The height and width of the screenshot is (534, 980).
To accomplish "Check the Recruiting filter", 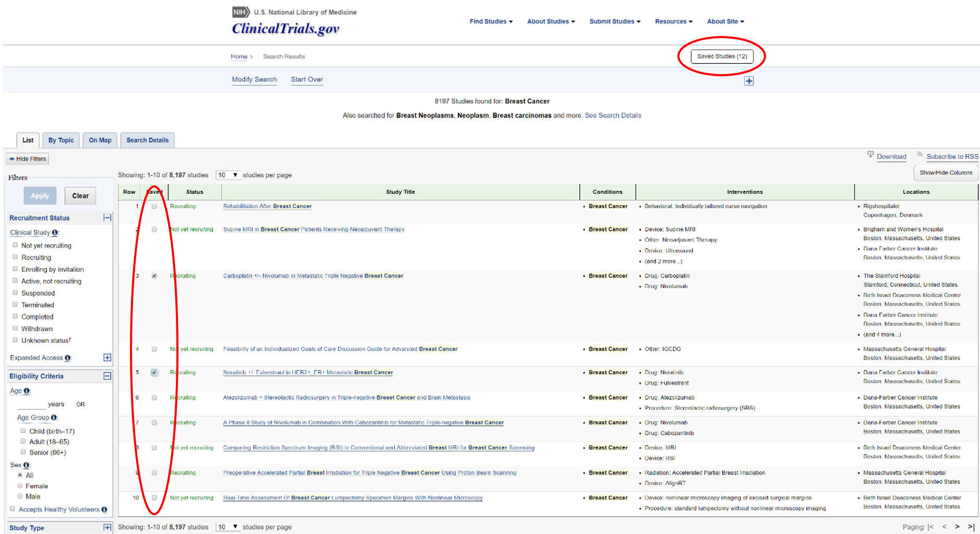I will pos(15,257).
